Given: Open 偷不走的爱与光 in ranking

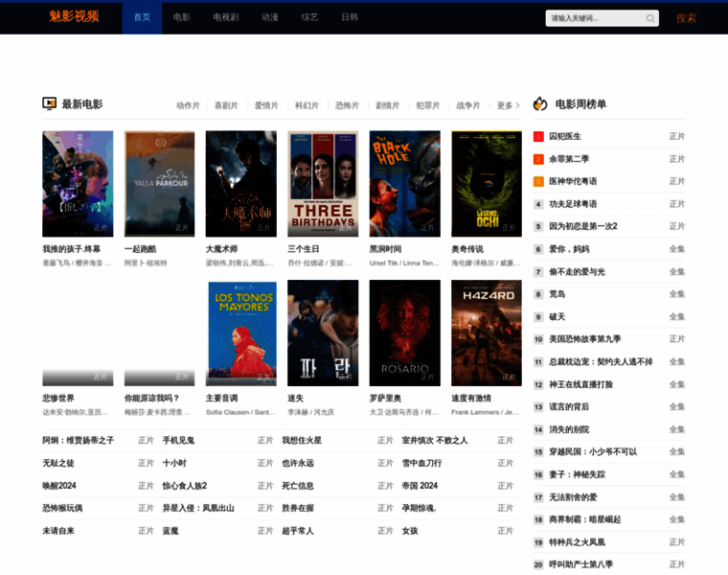Looking at the screenshot, I should pyautogui.click(x=577, y=272).
